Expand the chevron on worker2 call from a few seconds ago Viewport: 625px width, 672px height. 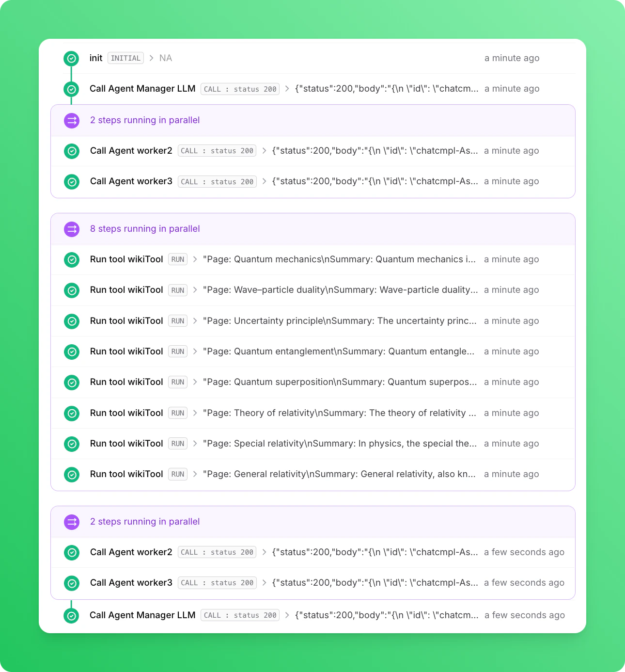point(264,552)
